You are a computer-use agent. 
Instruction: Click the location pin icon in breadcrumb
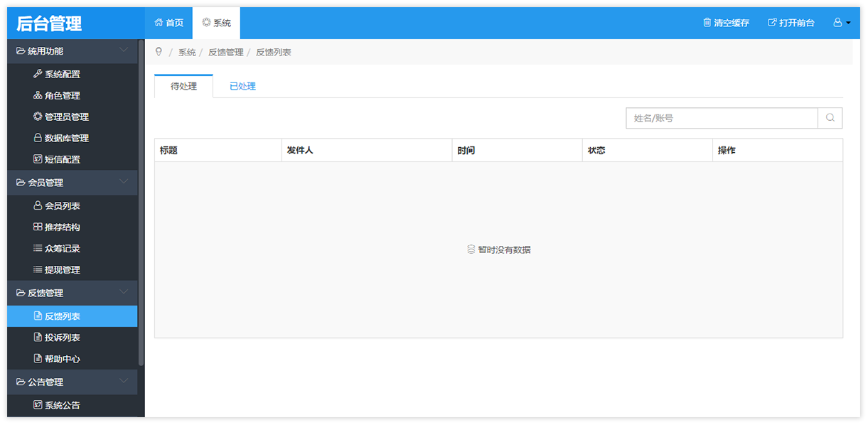tap(159, 52)
